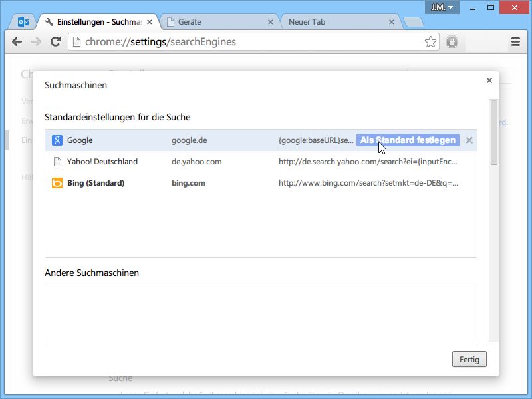Select the Yahoo! Deutschland row name
This screenshot has width=532, height=399.
(x=102, y=162)
